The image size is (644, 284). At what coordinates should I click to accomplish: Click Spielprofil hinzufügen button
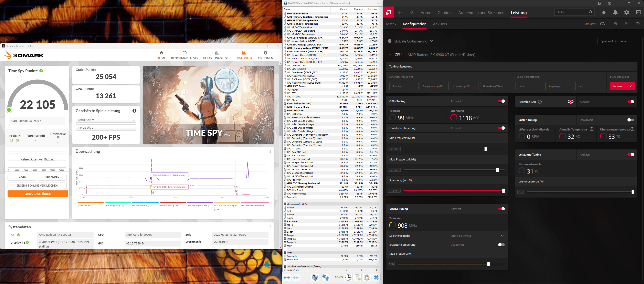(617, 41)
